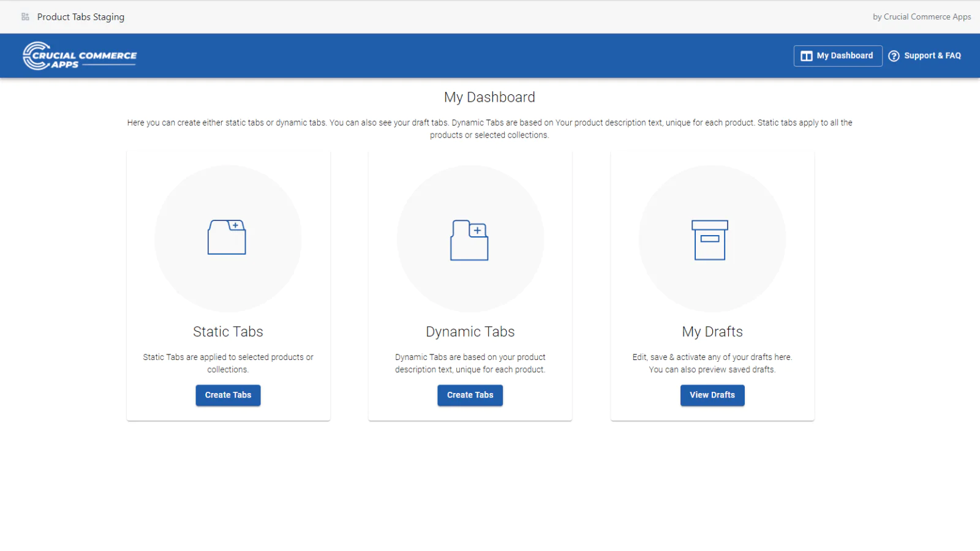Click the dashboard intro paragraph

click(489, 129)
